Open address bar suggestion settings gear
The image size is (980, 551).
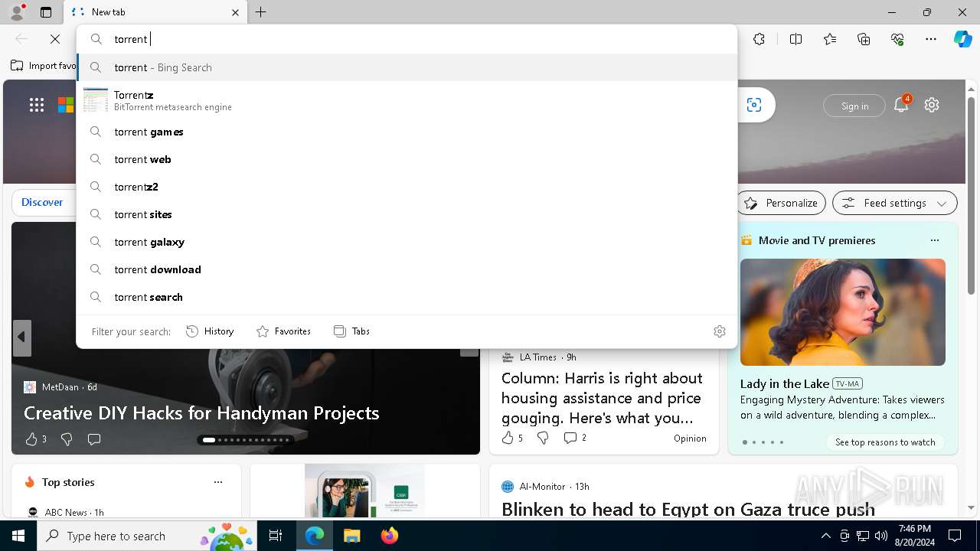click(720, 331)
